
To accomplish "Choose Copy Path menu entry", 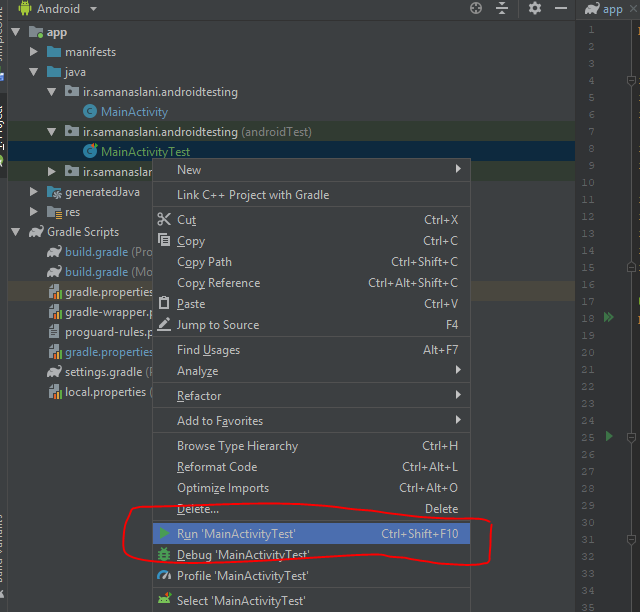I will pos(312,262).
